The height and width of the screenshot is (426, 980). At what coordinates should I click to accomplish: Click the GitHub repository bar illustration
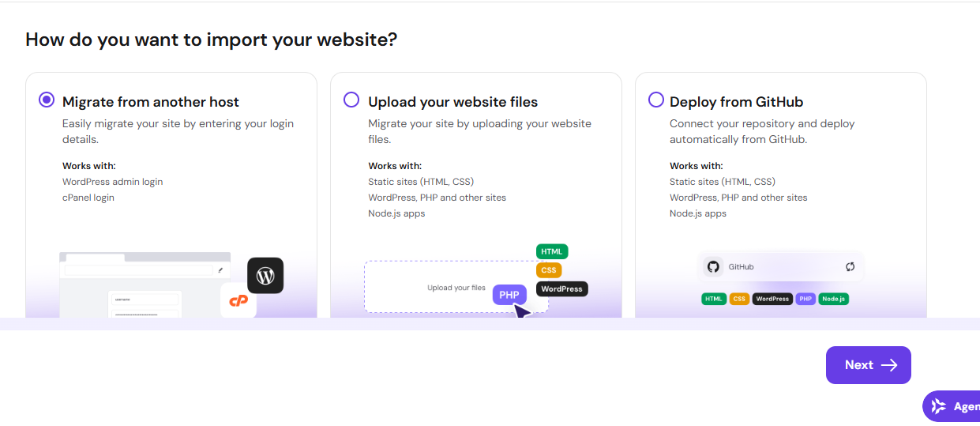point(782,267)
